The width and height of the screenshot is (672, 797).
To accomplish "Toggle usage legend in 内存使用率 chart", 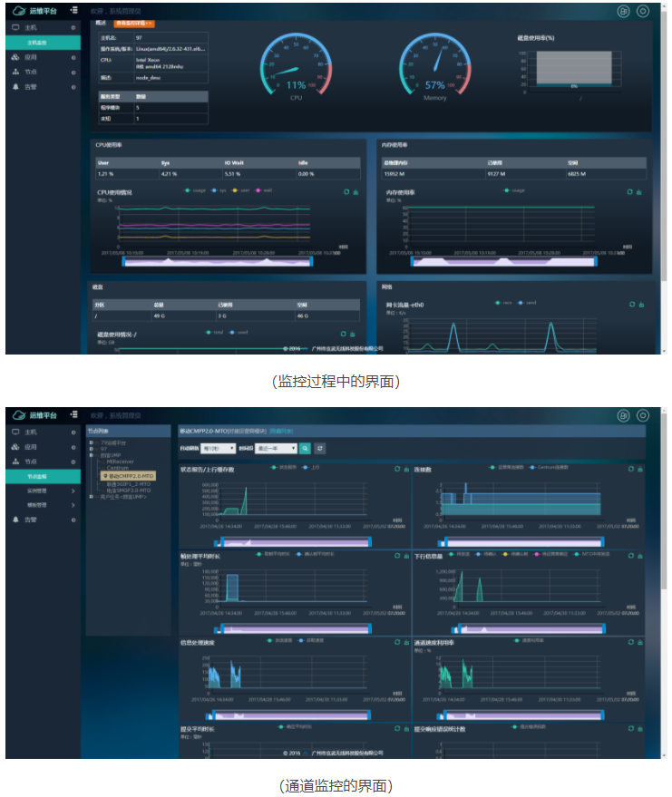I will [x=514, y=190].
